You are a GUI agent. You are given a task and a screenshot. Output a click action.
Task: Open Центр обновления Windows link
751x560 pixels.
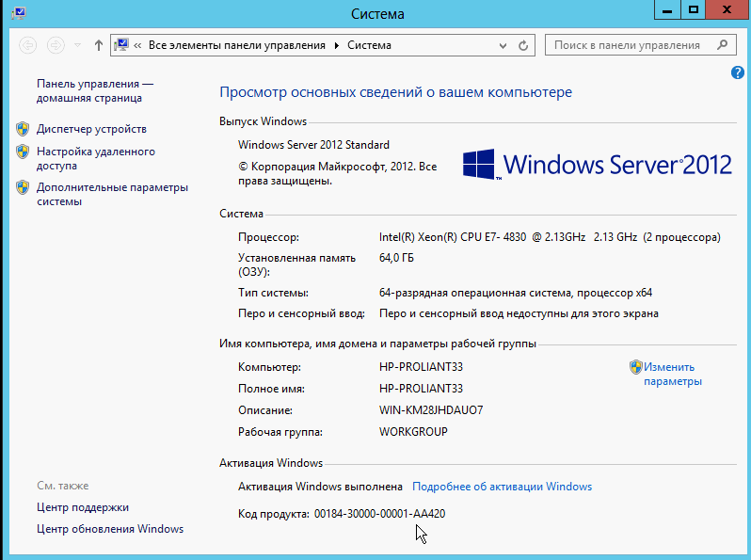click(x=109, y=529)
